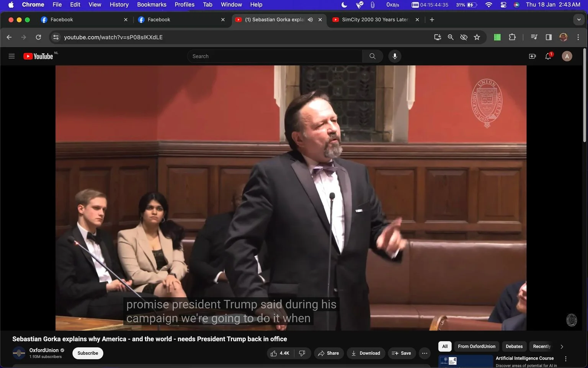
Task: Click the Share button
Action: pyautogui.click(x=329, y=353)
